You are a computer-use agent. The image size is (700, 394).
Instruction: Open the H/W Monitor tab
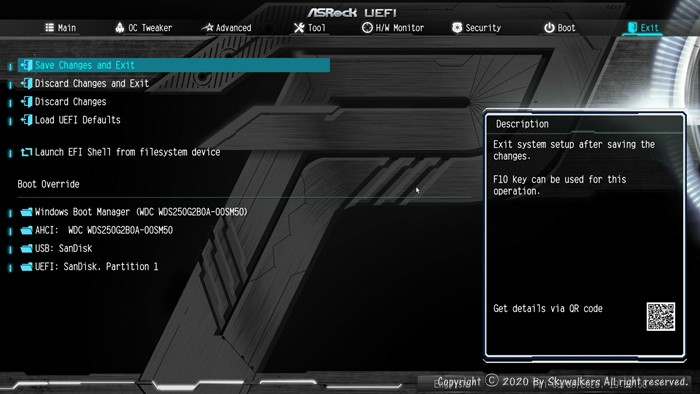(x=393, y=28)
